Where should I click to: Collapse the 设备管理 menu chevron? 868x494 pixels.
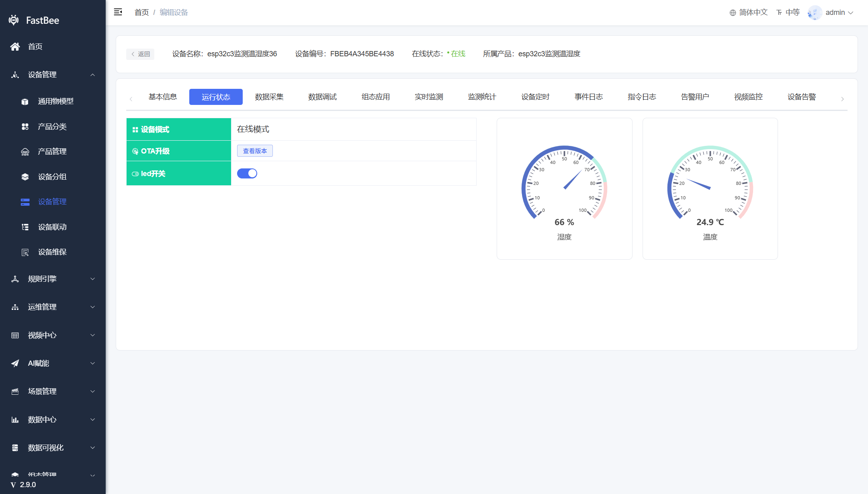(x=93, y=75)
